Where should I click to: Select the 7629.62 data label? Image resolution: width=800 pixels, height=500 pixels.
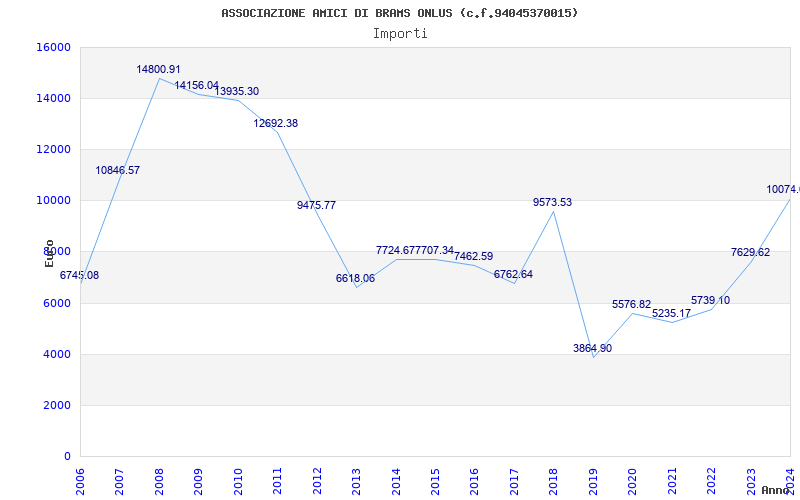coord(751,253)
